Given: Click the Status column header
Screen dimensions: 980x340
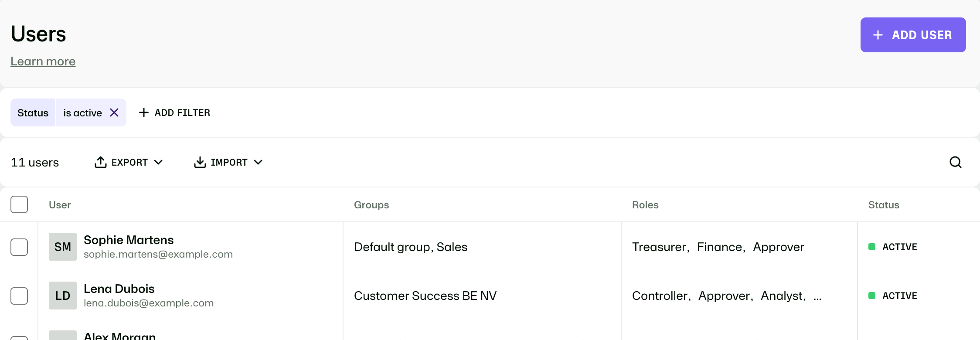Looking at the screenshot, I should pyautogui.click(x=884, y=205).
